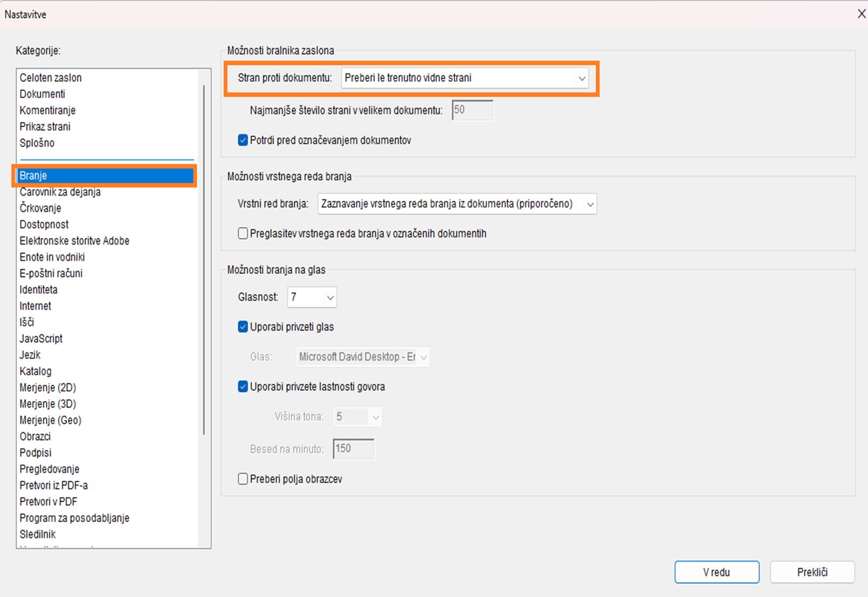Choose the Jezik category
The image size is (868, 597).
[30, 355]
